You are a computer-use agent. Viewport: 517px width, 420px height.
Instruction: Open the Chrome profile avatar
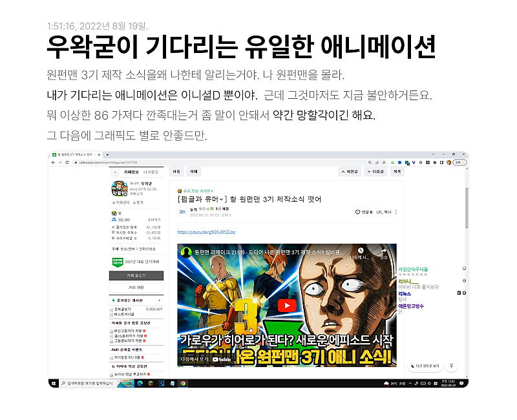coord(448,163)
